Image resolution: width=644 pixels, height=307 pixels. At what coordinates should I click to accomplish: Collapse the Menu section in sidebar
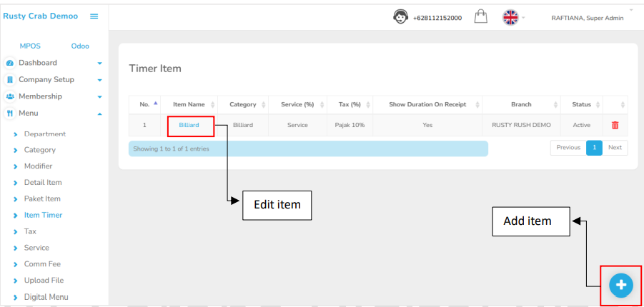(99, 114)
